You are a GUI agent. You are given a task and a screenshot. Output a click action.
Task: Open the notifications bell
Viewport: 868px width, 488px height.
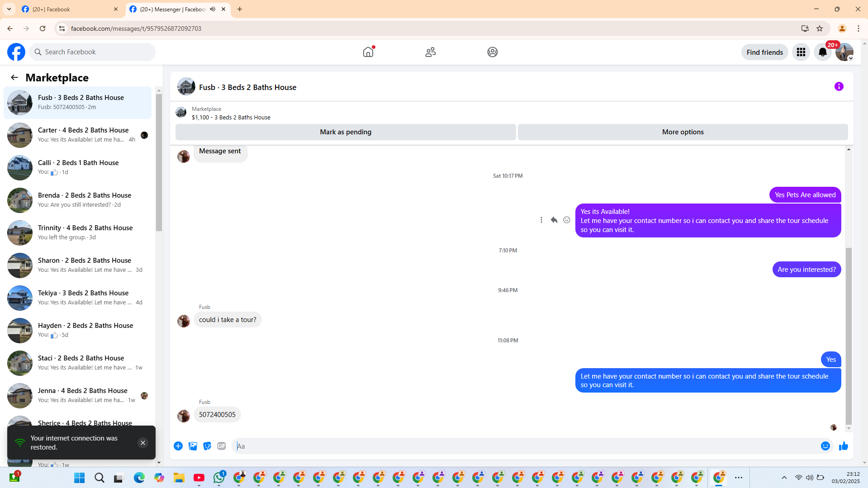823,52
